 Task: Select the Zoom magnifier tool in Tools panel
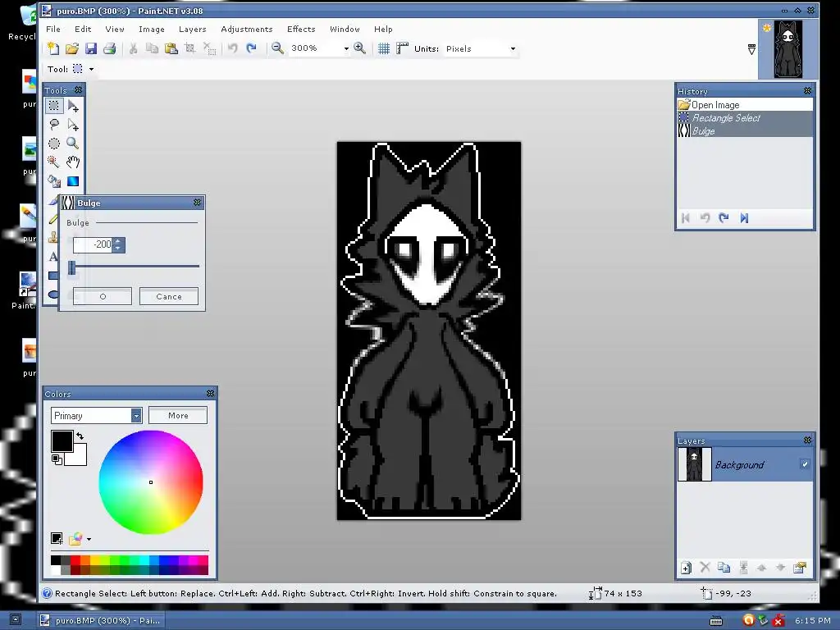pyautogui.click(x=73, y=143)
